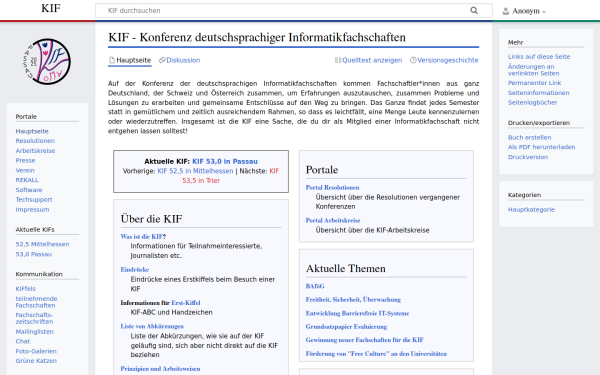Screen dimensions: 600x375
Task: Open Hauptseite in Portale sidebar
Action: coord(32,131)
